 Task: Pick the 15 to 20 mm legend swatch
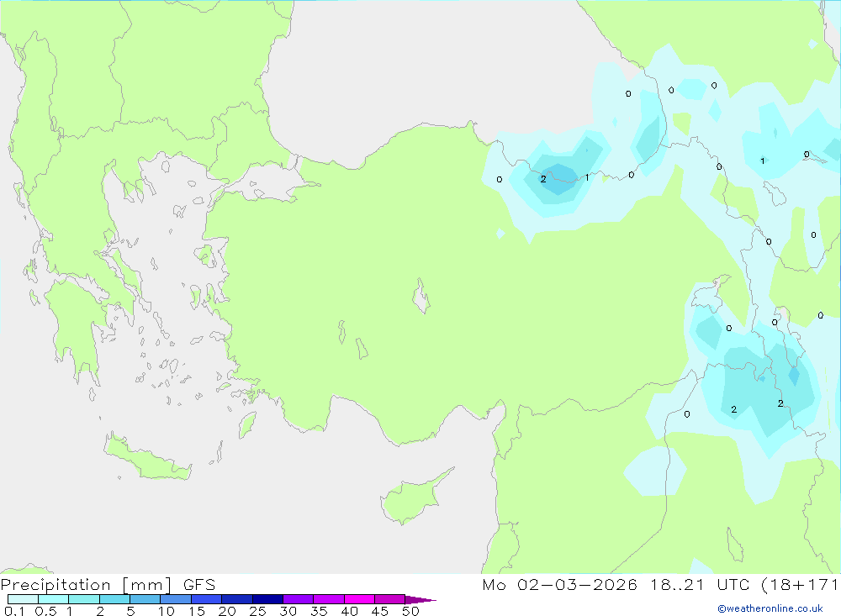coord(207,599)
